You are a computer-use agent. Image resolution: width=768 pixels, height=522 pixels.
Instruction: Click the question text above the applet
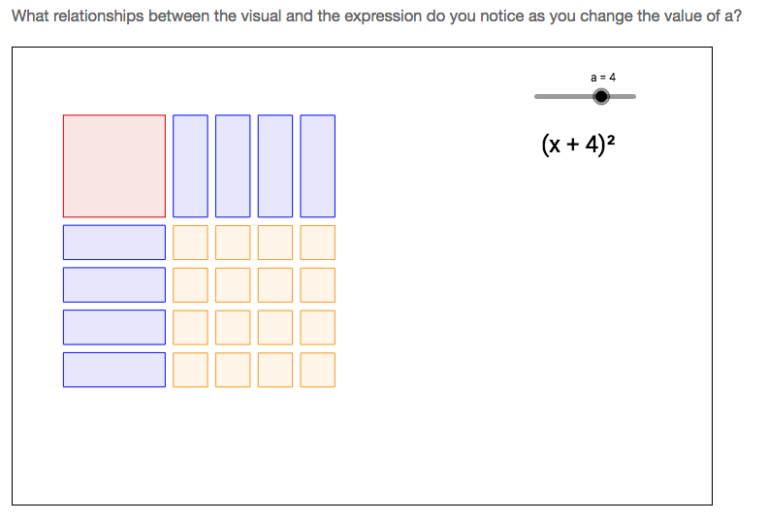[376, 18]
